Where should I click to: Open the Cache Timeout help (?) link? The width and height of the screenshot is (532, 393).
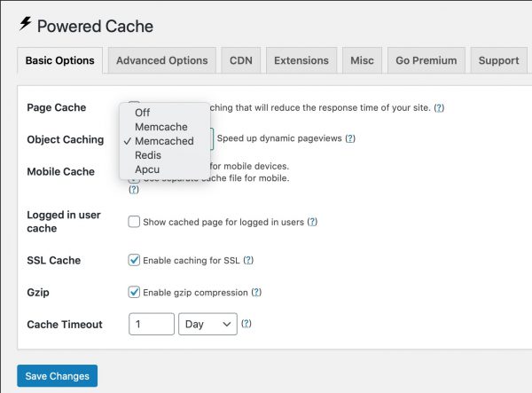246,324
